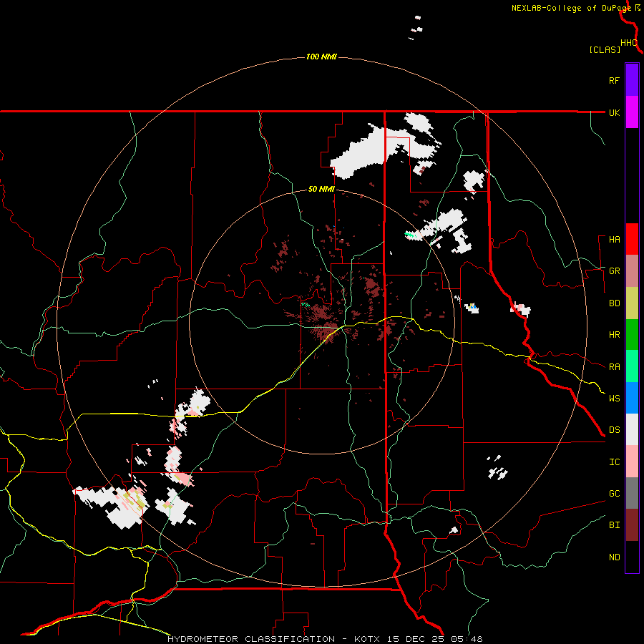Select the yellow BD big drops swatch
This screenshot has height=644, width=644.
(x=632, y=303)
